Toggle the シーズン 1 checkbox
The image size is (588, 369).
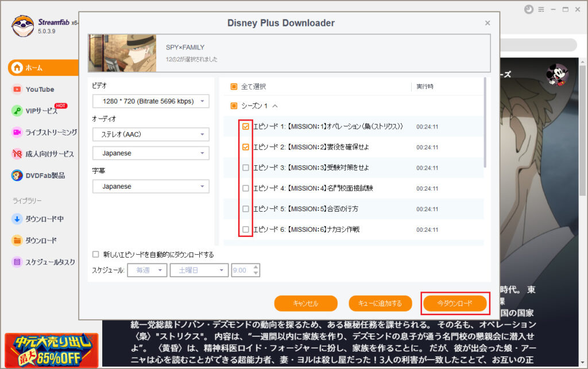point(234,106)
